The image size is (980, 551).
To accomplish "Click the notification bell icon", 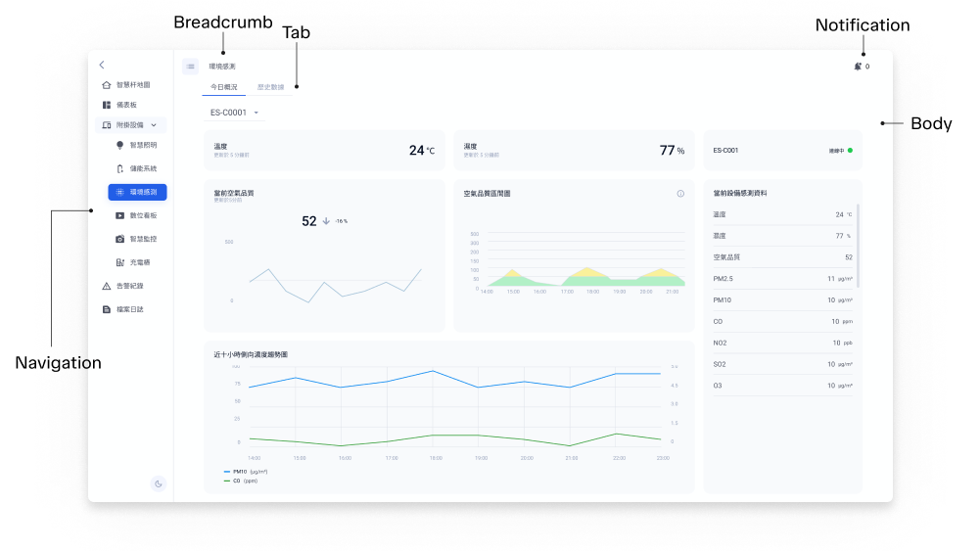I will coord(858,67).
